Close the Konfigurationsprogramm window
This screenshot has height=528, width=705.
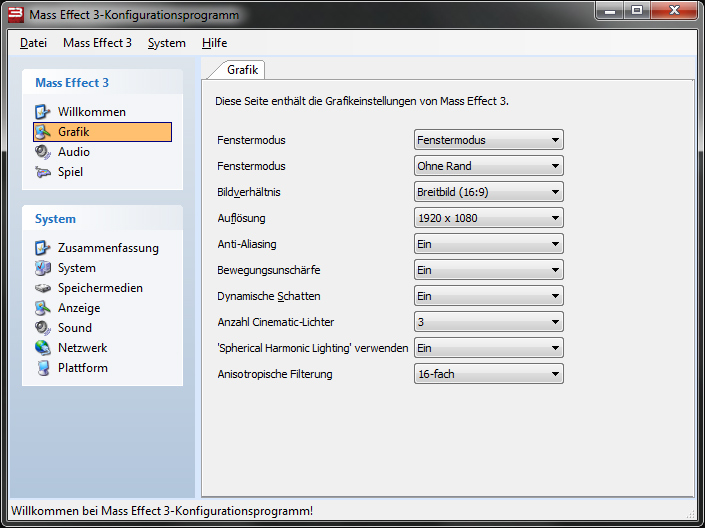tap(674, 11)
